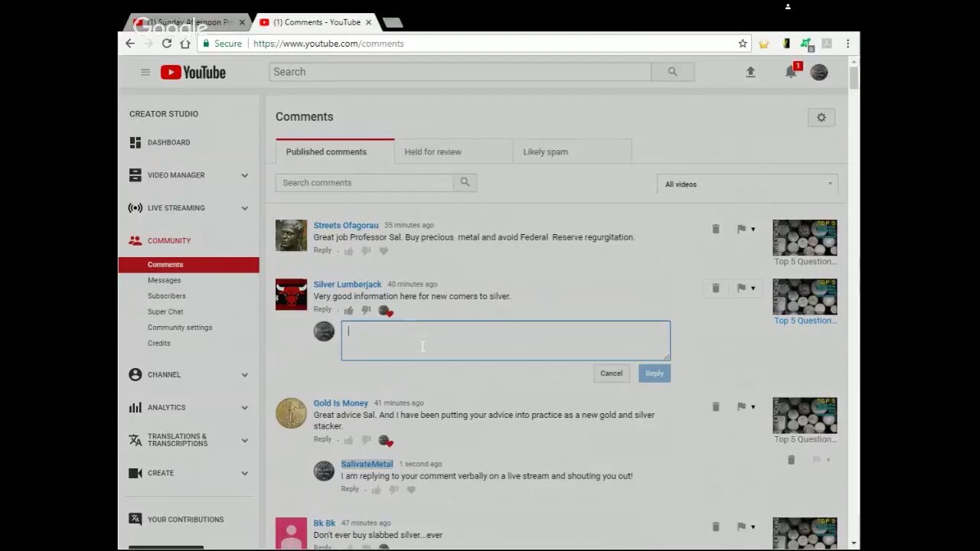Open video thumbnail beside Silver Lumberjack's comment

[805, 297]
